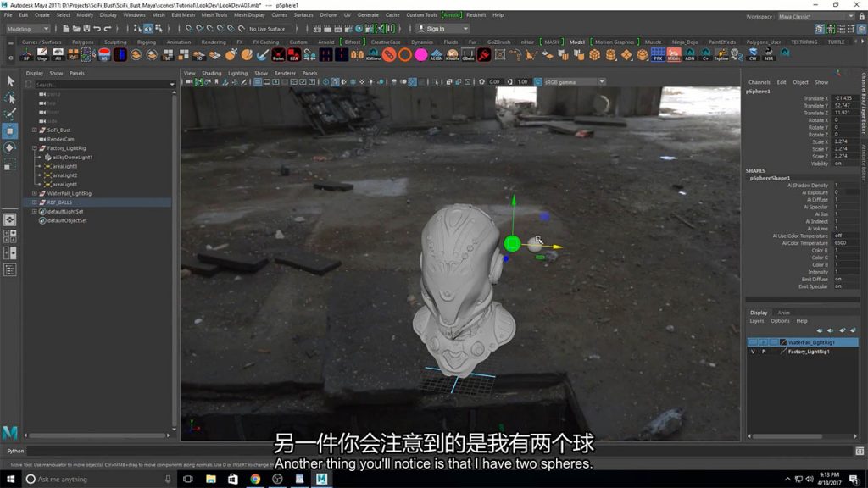The image size is (868, 488).
Task: Activate the Move tool in toolbox
Action: click(x=10, y=131)
